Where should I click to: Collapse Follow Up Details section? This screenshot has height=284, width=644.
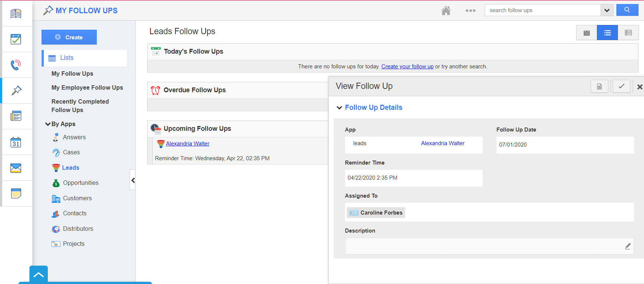339,108
